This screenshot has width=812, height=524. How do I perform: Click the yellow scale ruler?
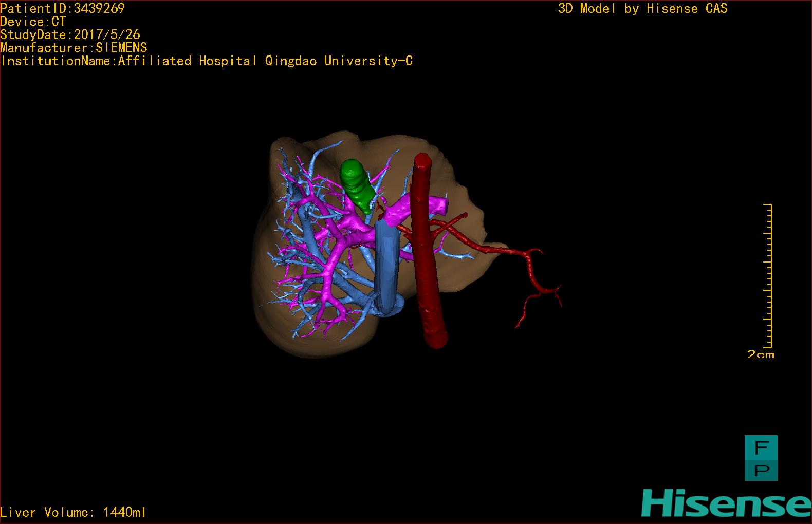click(x=768, y=276)
